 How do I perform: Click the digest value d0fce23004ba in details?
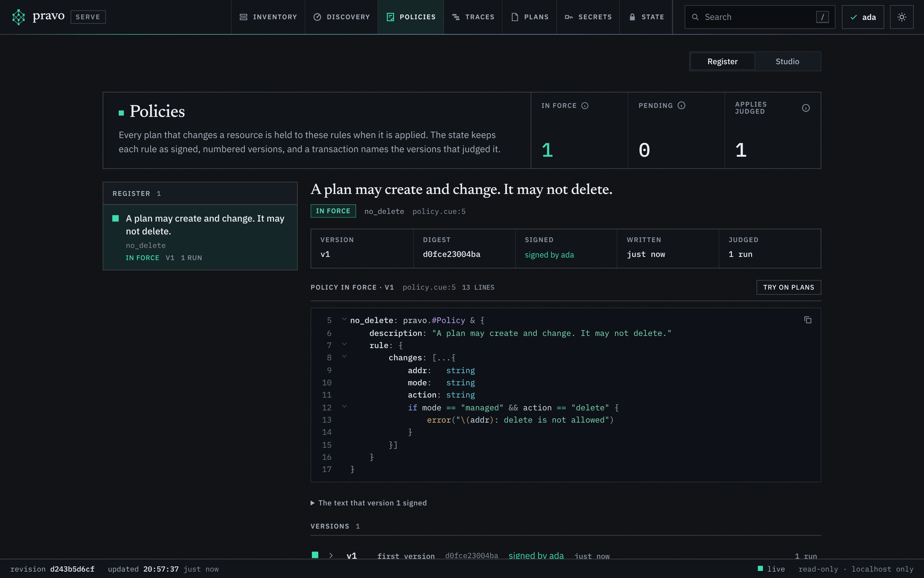[451, 254]
